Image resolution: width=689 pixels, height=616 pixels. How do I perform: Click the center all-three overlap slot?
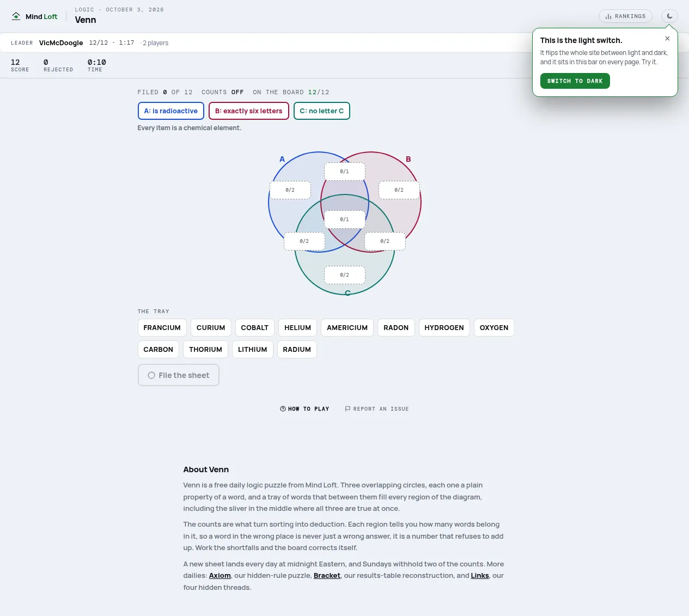click(345, 219)
